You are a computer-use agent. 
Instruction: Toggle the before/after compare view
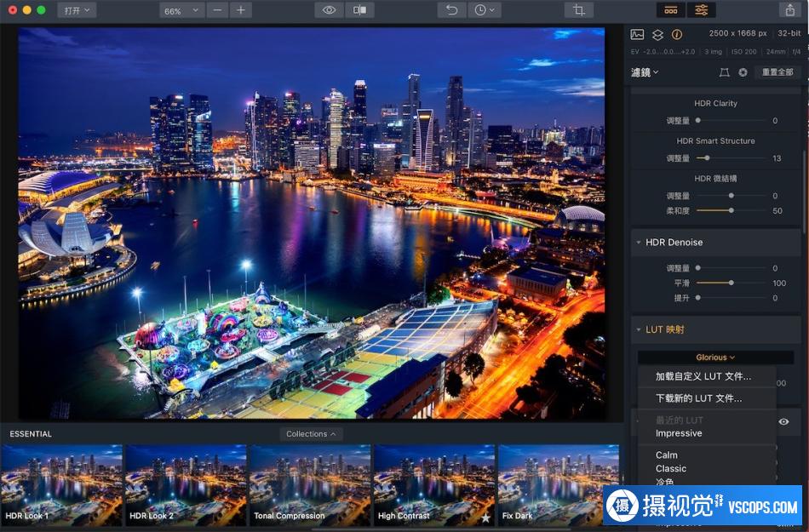click(359, 10)
